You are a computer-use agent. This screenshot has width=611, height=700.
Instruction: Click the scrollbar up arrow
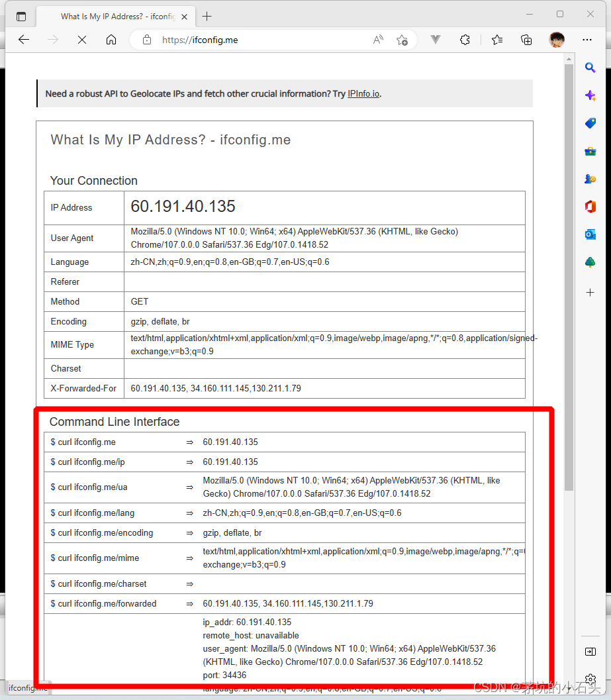coord(569,59)
